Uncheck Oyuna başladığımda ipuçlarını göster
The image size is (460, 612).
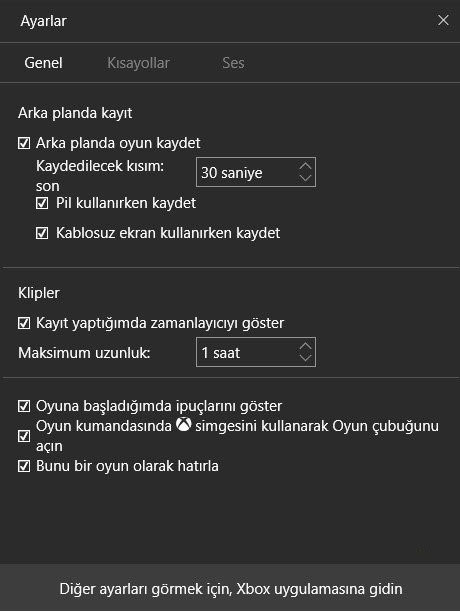(x=24, y=406)
